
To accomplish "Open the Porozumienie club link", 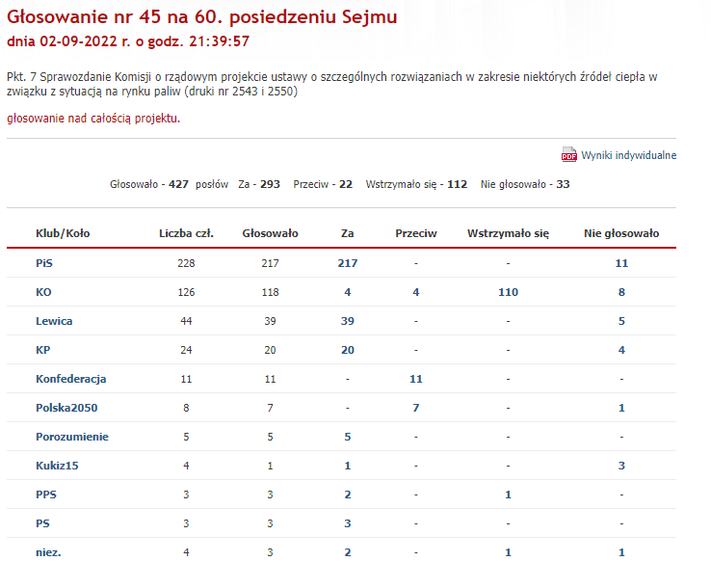I will click(x=72, y=437).
